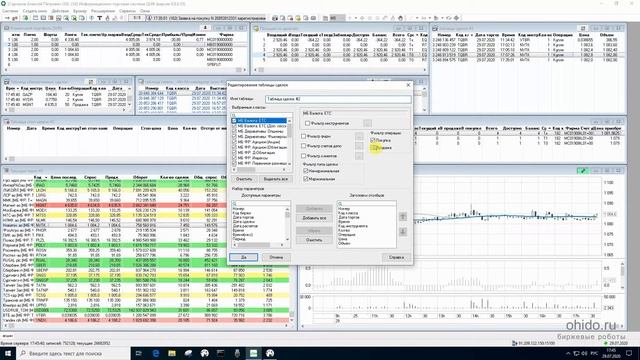Open Сервисы menu
Viewport: 640px width, 360px height.
(128, 11)
